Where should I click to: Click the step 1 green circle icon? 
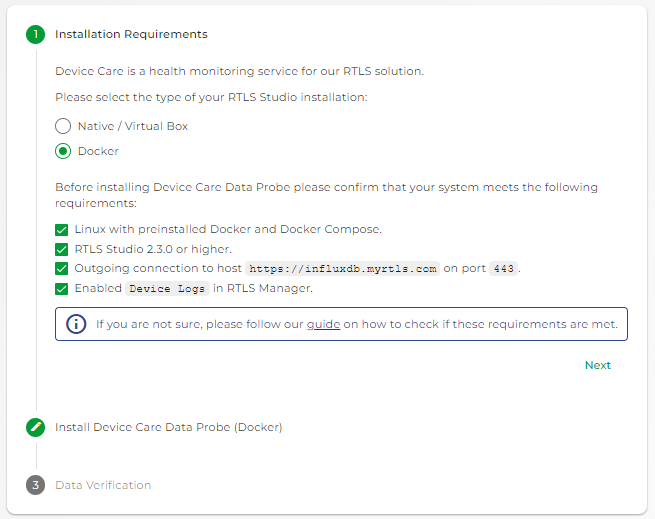click(36, 34)
